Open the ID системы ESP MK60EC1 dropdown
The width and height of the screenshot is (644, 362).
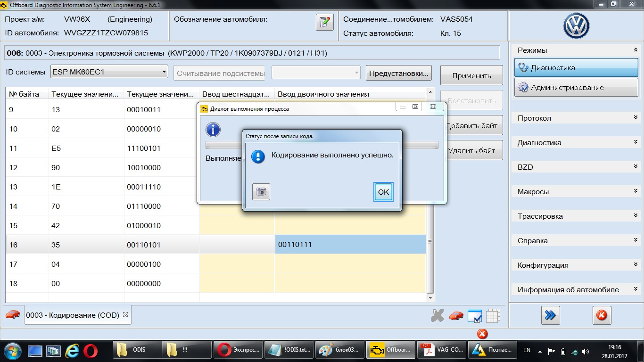[x=109, y=72]
